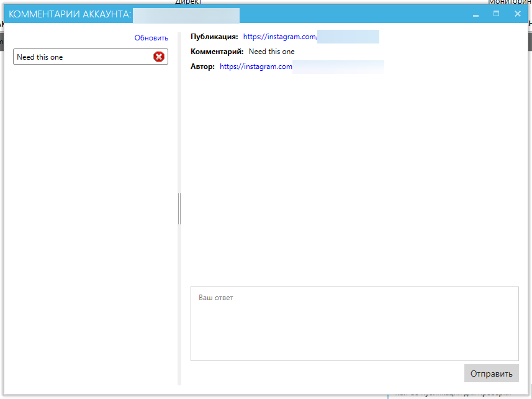Click the Комментарий label
Image resolution: width=532 pixels, height=399 pixels.
pos(217,52)
